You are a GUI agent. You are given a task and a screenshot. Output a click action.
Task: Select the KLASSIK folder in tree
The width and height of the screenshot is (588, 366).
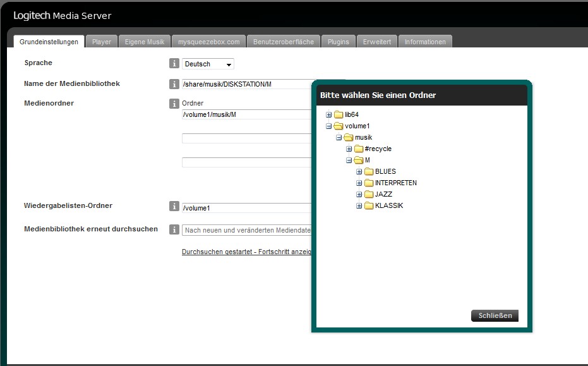[388, 205]
